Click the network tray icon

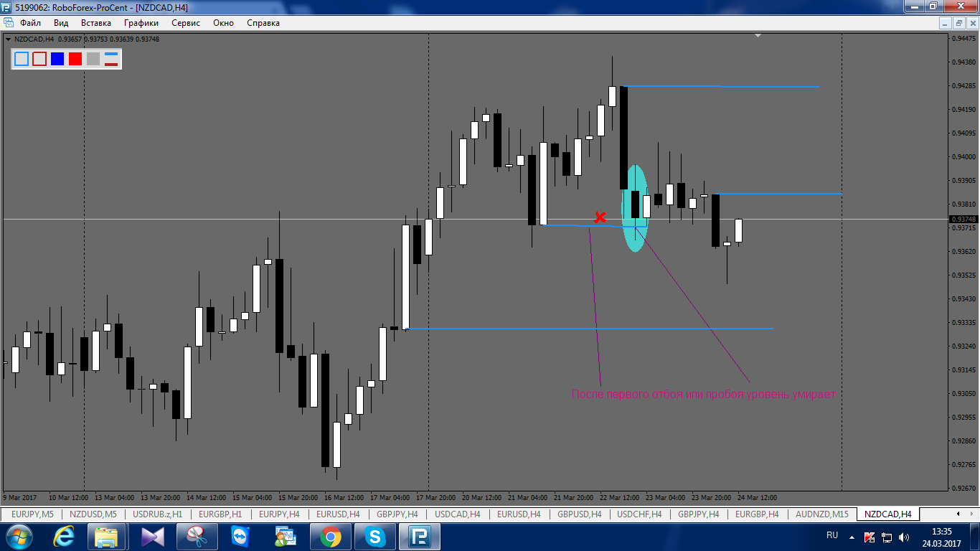point(887,537)
